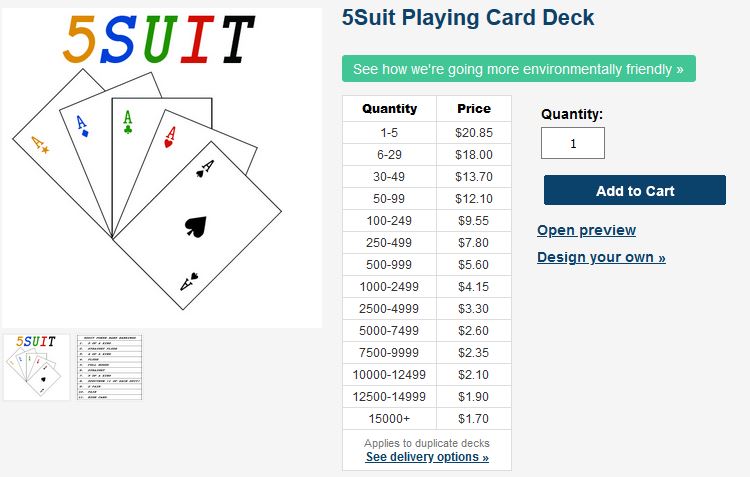Click the upside-down ace of spades corner

point(189,281)
